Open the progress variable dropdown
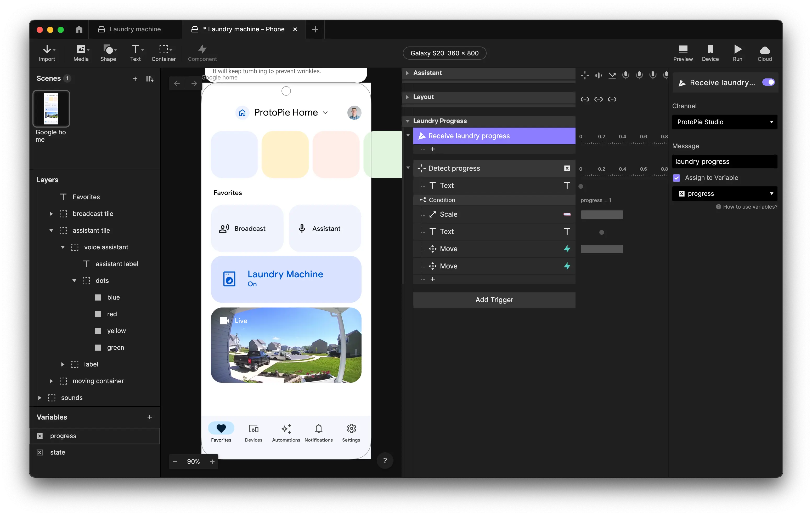This screenshot has height=516, width=812. pyautogui.click(x=724, y=193)
